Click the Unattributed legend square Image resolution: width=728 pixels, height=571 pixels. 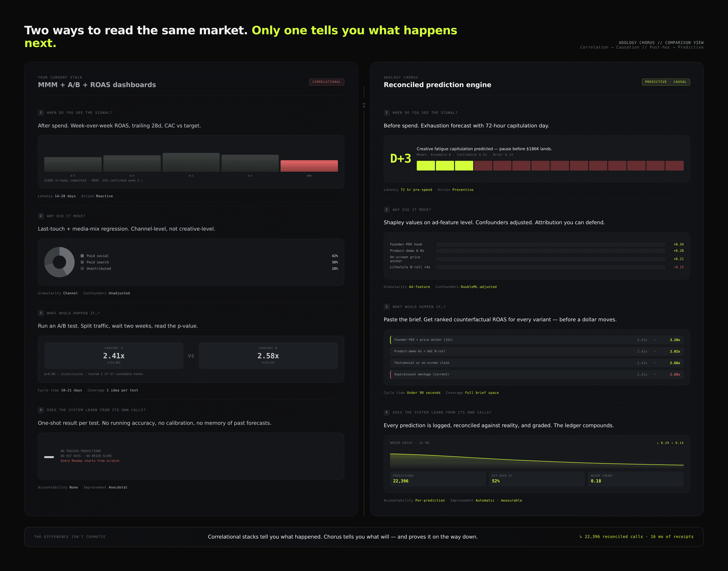(82, 269)
